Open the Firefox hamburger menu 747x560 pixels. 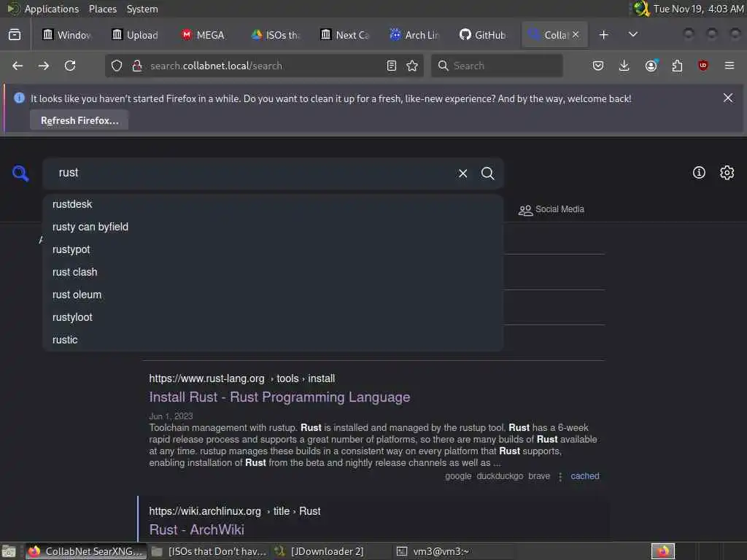point(729,66)
